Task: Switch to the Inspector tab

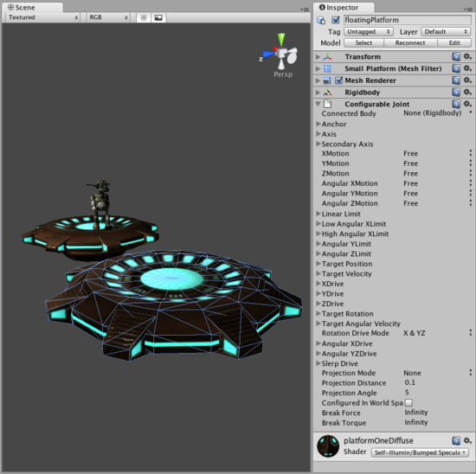Action: coord(344,8)
